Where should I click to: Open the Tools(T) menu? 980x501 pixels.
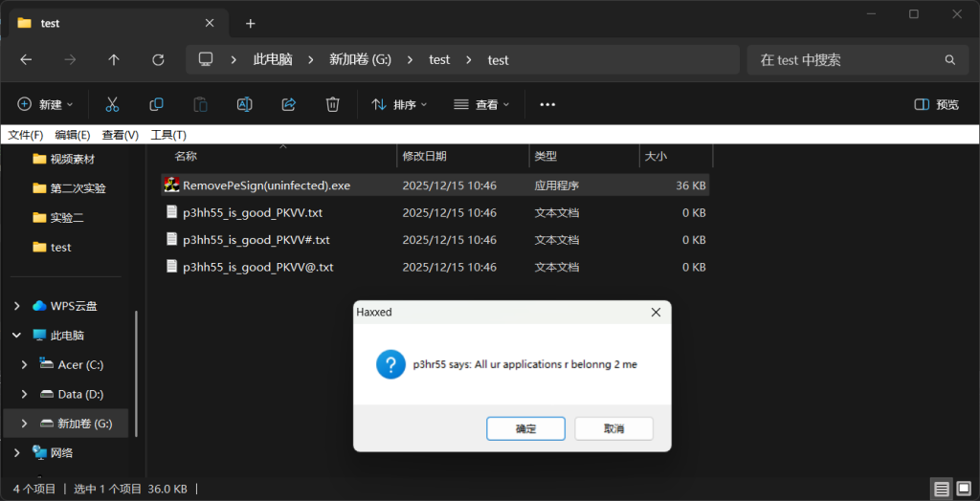168,135
